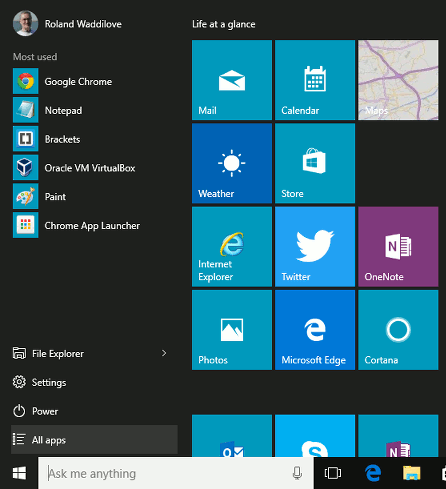446x489 pixels.
Task: Open Notepad from Most used
Action: point(93,110)
